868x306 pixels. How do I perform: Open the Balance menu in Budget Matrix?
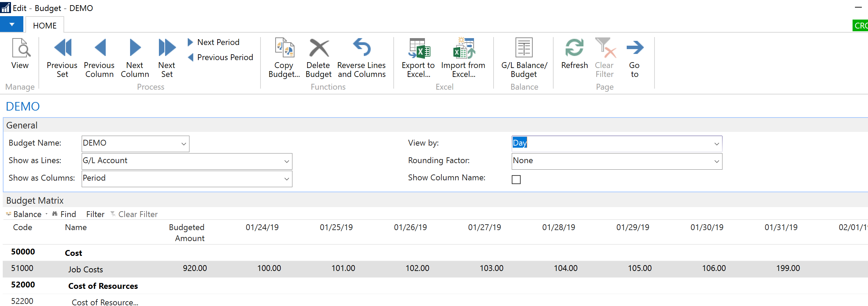[27, 214]
